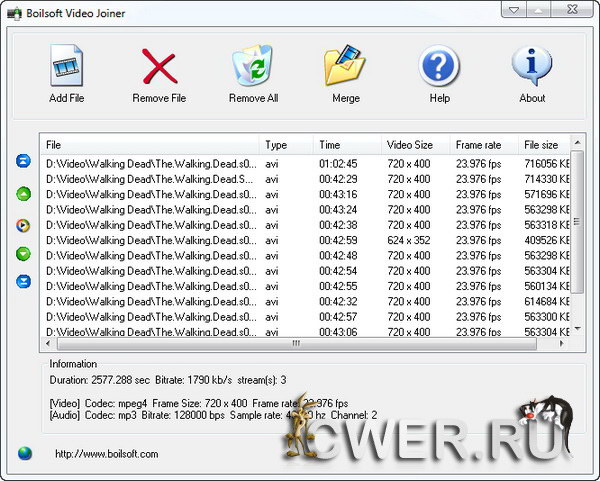Move file down with green down arrow
Image resolution: width=600 pixels, height=481 pixels.
pyautogui.click(x=23, y=254)
